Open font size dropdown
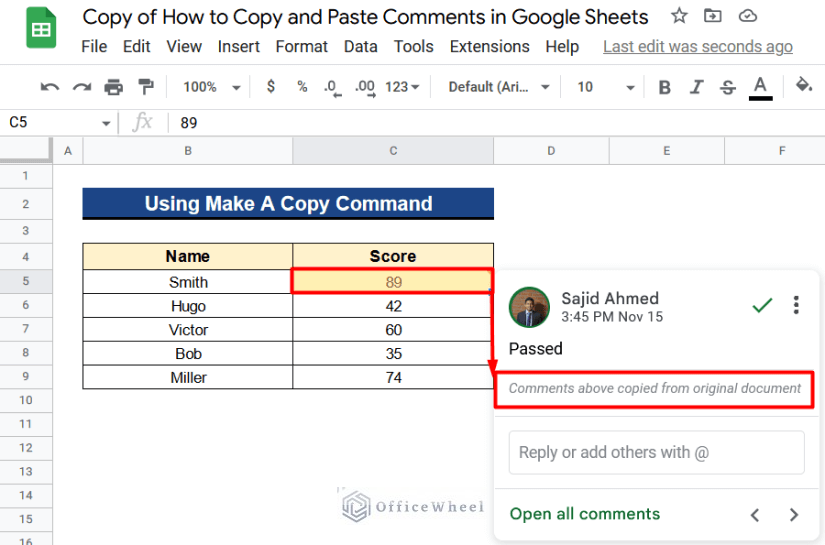This screenshot has height=545, width=825. [x=606, y=87]
